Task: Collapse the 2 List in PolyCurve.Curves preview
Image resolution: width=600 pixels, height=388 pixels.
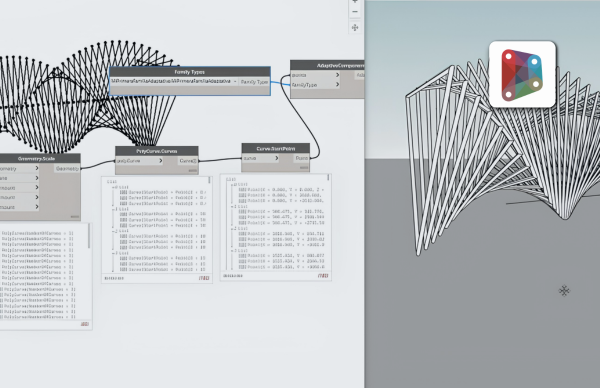Action: pyautogui.click(x=114, y=231)
